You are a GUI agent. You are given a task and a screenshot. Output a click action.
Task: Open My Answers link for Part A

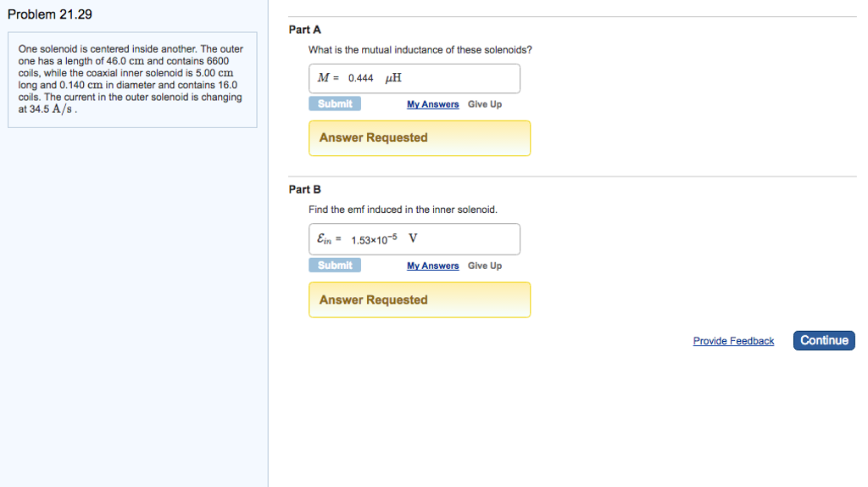tap(432, 104)
